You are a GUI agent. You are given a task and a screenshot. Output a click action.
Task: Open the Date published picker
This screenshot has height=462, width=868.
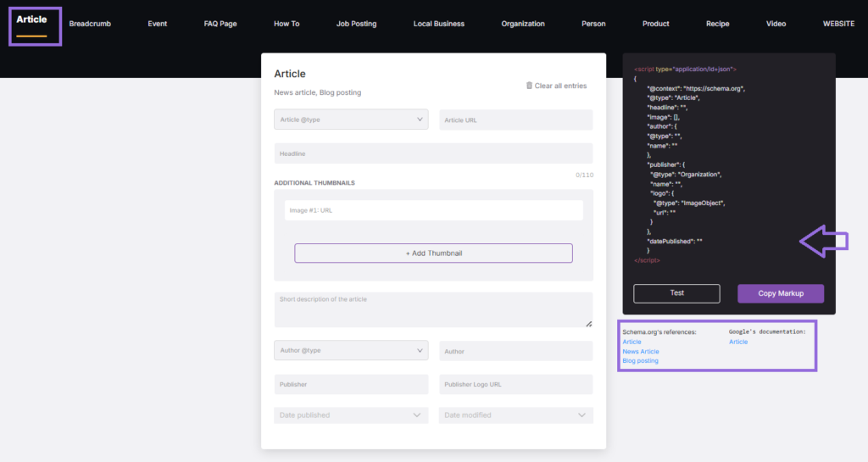pos(351,415)
